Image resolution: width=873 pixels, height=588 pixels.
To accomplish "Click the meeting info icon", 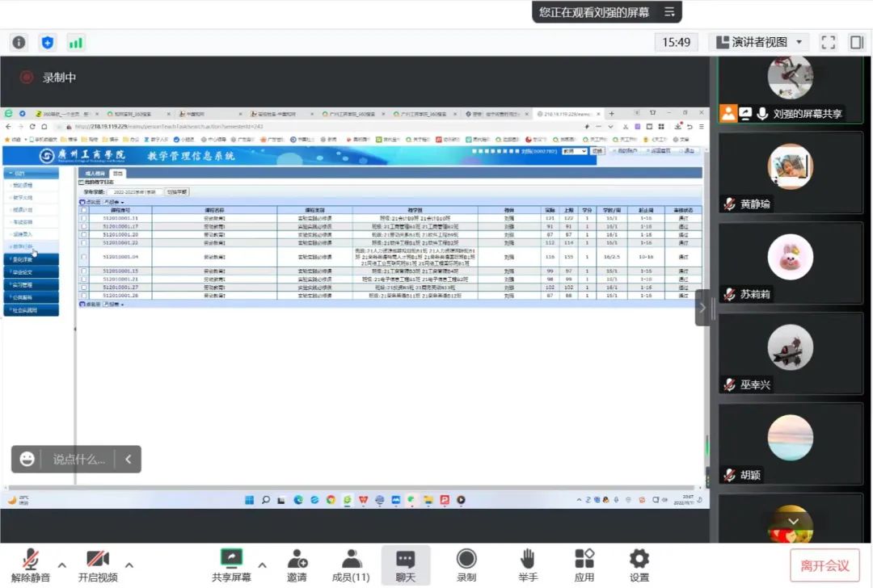I will (x=19, y=42).
